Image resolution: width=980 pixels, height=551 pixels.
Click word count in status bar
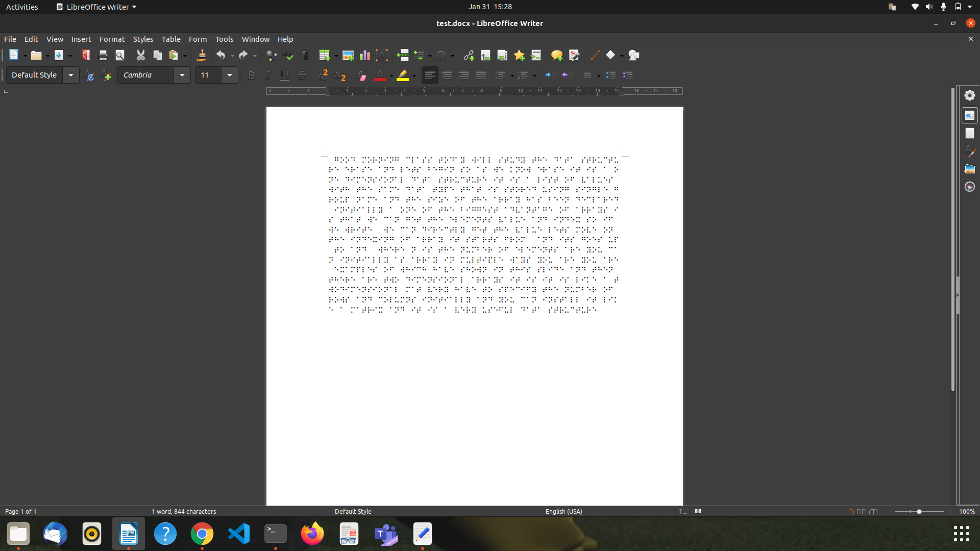(184, 511)
